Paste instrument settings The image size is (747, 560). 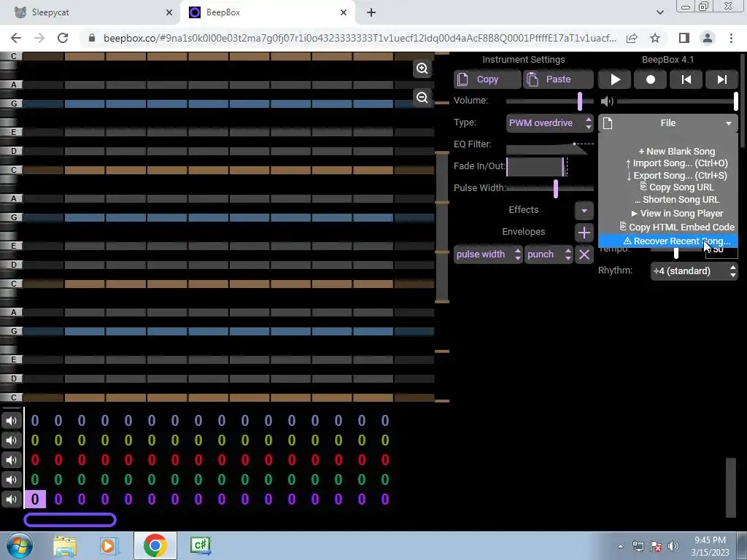click(558, 79)
